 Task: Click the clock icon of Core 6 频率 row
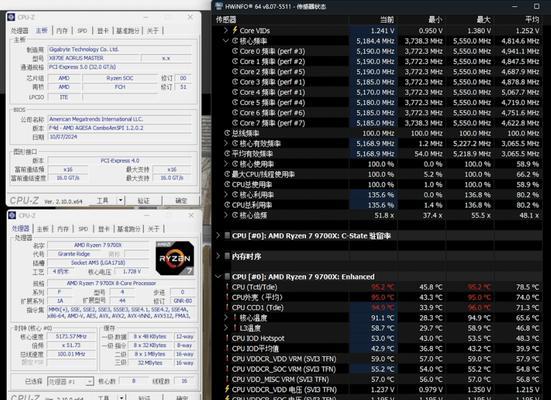point(235,113)
